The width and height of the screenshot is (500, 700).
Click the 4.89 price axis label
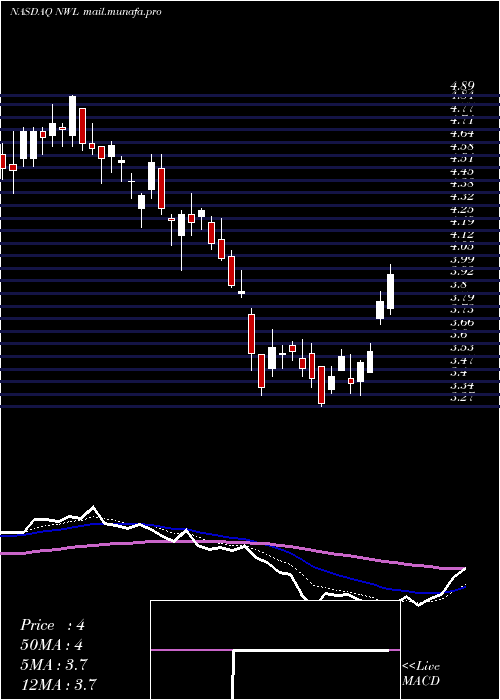point(462,85)
